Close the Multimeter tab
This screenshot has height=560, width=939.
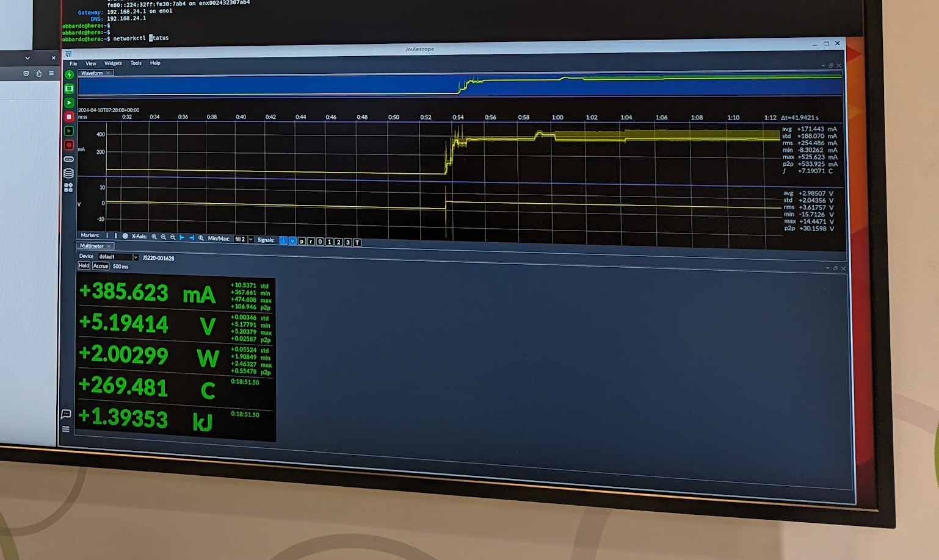[109, 246]
